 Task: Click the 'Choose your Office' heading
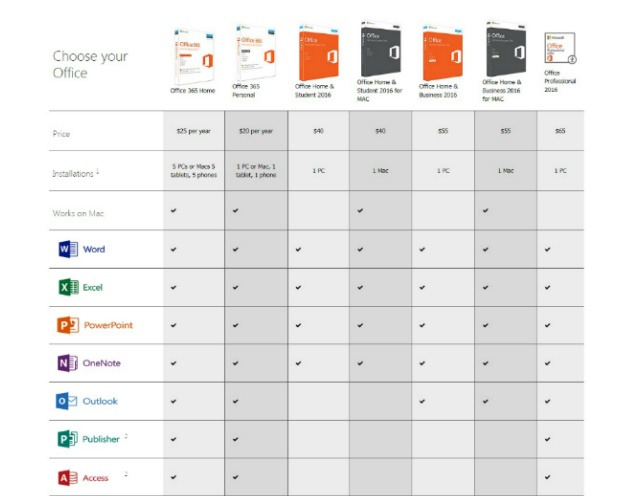click(x=90, y=64)
